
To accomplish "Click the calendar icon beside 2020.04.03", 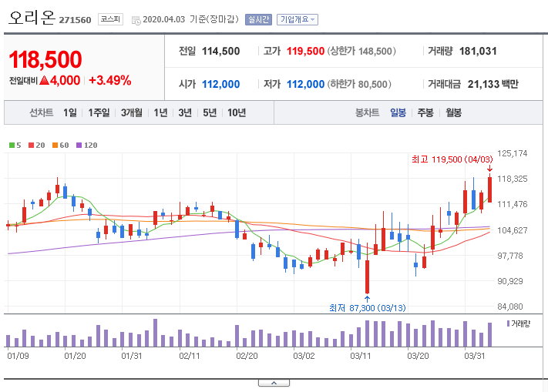I will click(136, 20).
